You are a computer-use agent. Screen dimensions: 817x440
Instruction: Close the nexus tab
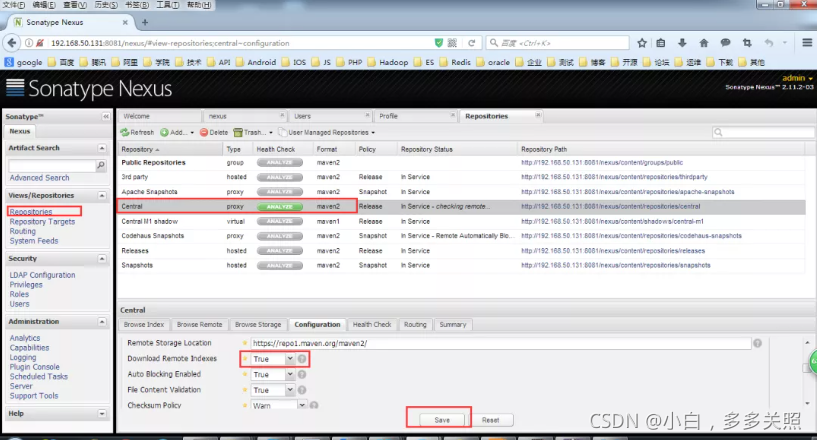coord(282,115)
